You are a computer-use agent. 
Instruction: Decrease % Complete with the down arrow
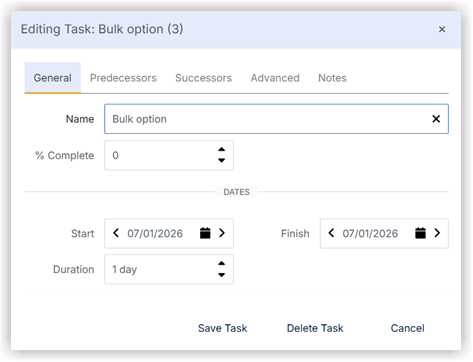point(221,160)
